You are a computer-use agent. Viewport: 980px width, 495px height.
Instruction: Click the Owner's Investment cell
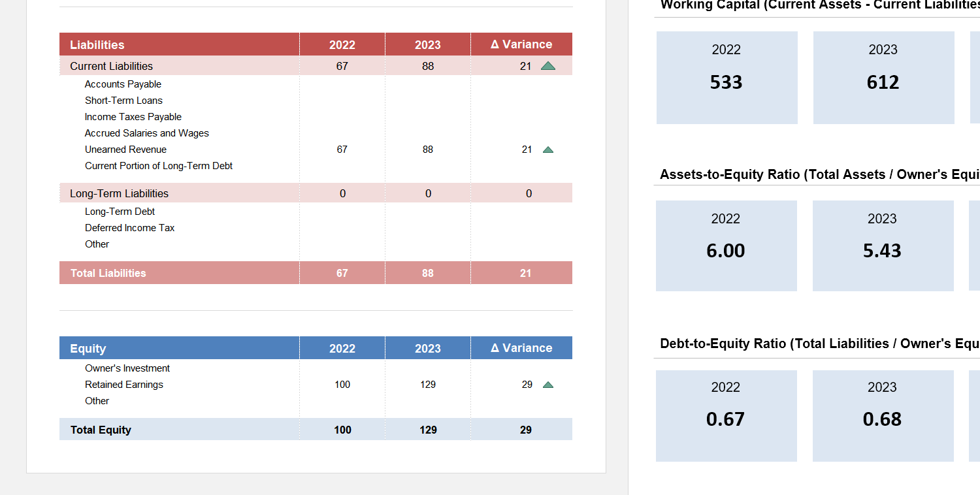[x=127, y=368]
